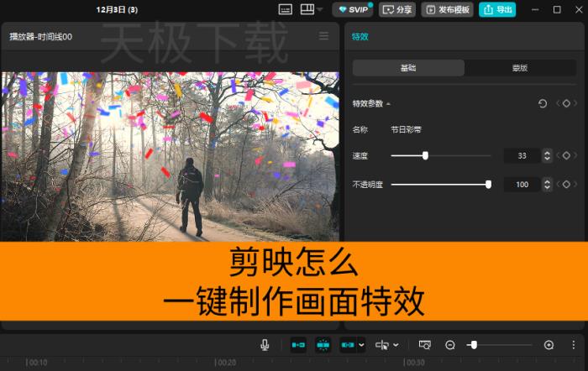
Task: Select the 基础 tab
Action: click(x=408, y=68)
